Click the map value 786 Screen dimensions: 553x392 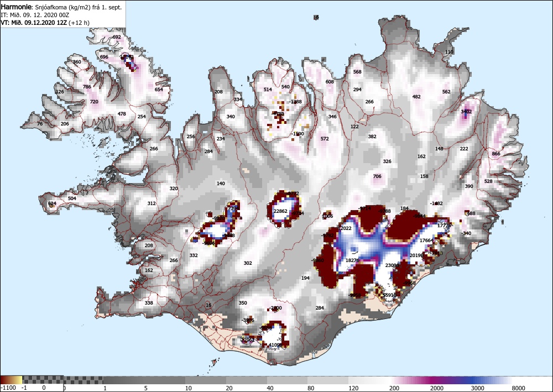pos(87,86)
